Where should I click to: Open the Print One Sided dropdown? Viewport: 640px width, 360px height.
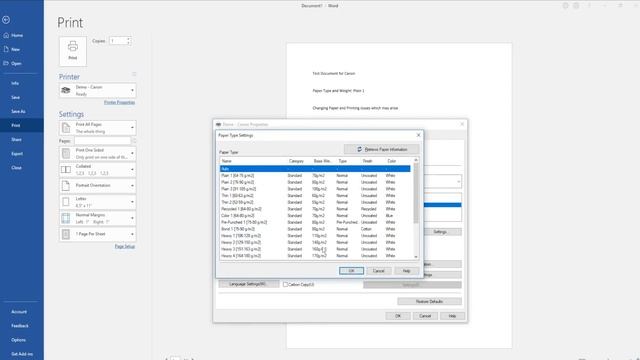coord(98,153)
